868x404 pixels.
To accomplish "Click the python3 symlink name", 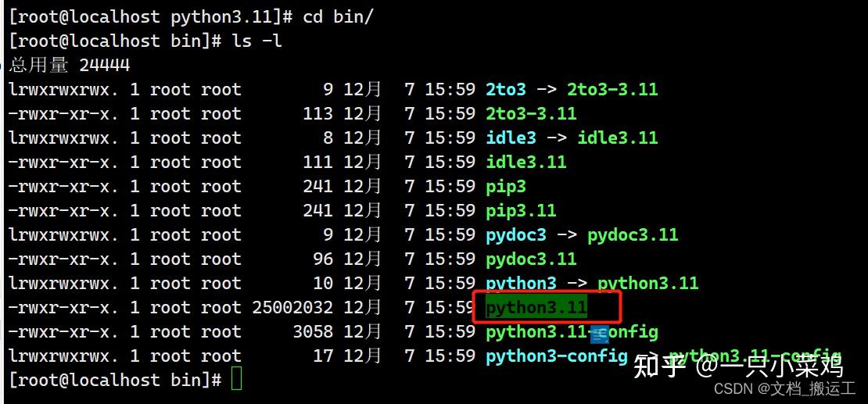I will click(521, 284).
